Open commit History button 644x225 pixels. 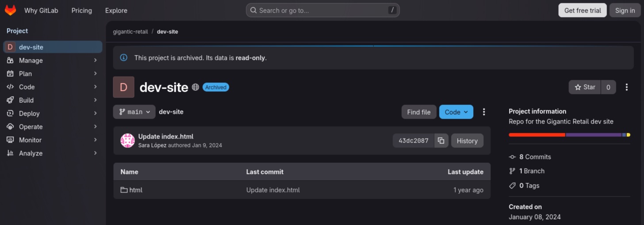pyautogui.click(x=467, y=141)
